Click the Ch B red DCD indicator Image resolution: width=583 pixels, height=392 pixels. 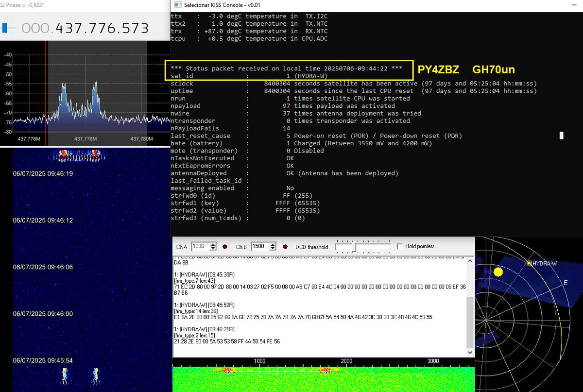[x=285, y=247]
